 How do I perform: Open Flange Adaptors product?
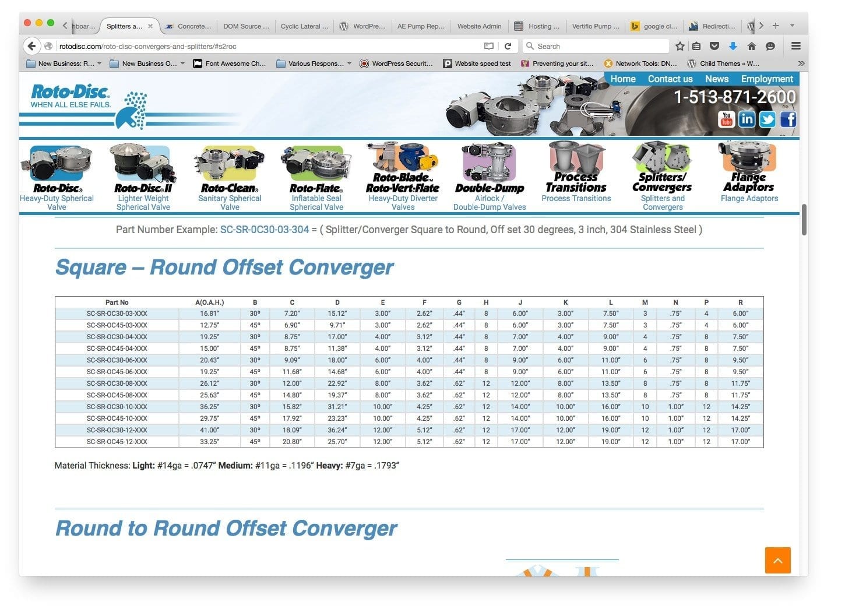749,172
